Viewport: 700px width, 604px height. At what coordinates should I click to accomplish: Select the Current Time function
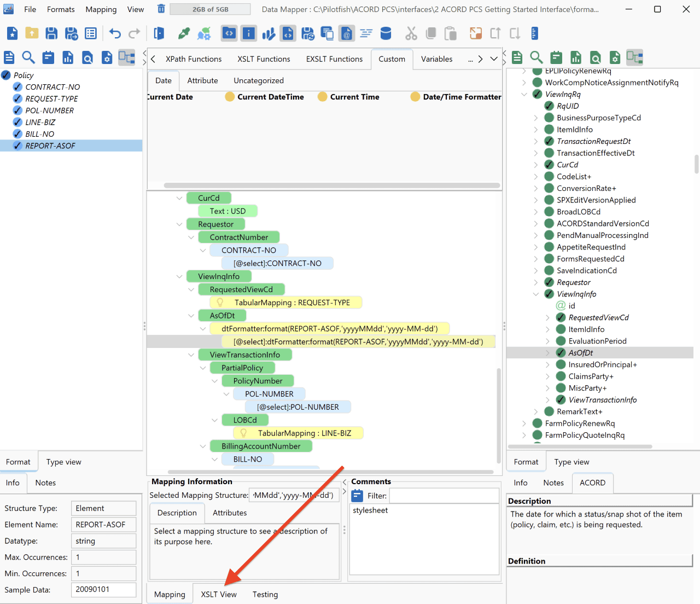pyautogui.click(x=348, y=97)
